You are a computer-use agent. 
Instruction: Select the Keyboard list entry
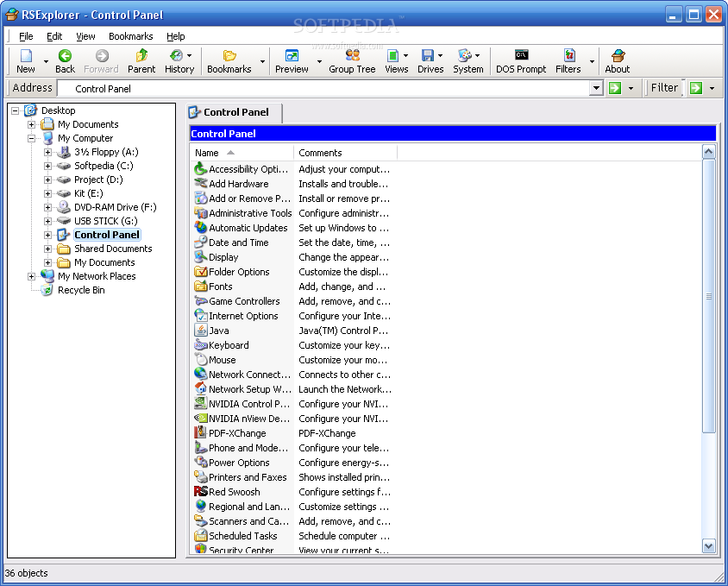coord(229,345)
